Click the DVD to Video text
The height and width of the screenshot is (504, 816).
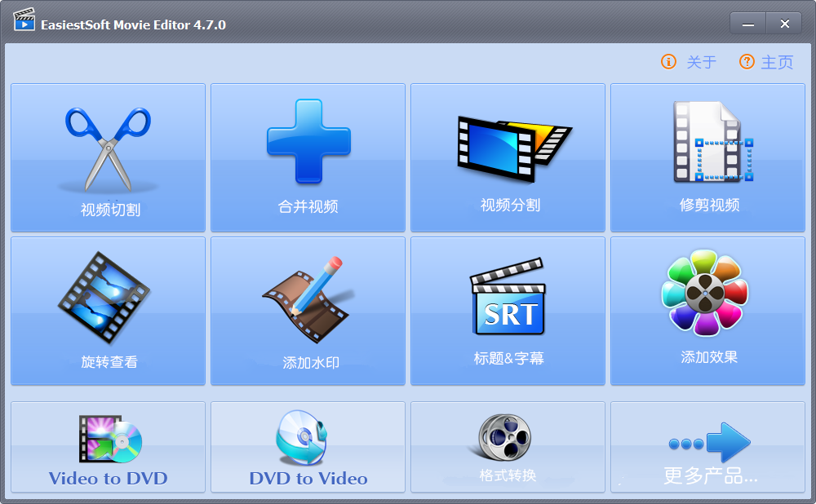click(308, 479)
